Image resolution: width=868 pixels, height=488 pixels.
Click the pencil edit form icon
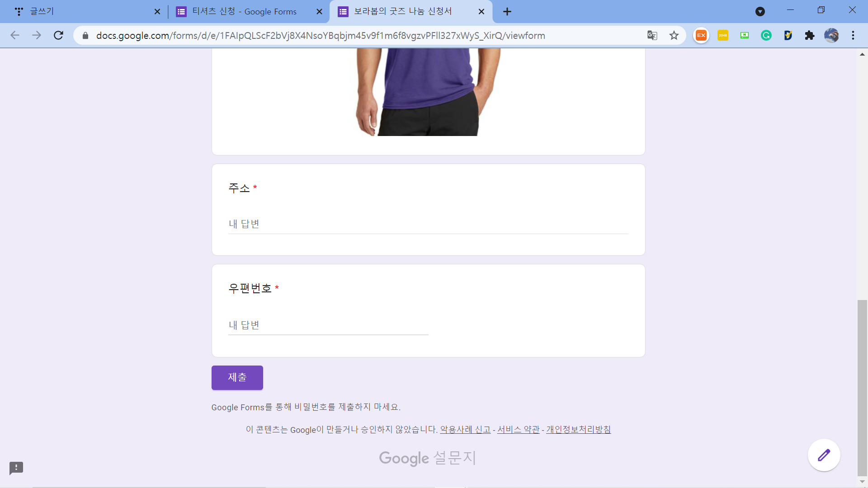824,455
